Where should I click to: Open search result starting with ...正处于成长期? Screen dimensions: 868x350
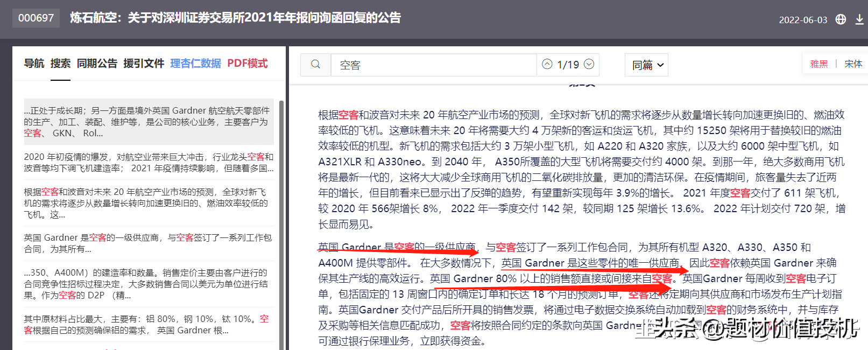[149, 122]
